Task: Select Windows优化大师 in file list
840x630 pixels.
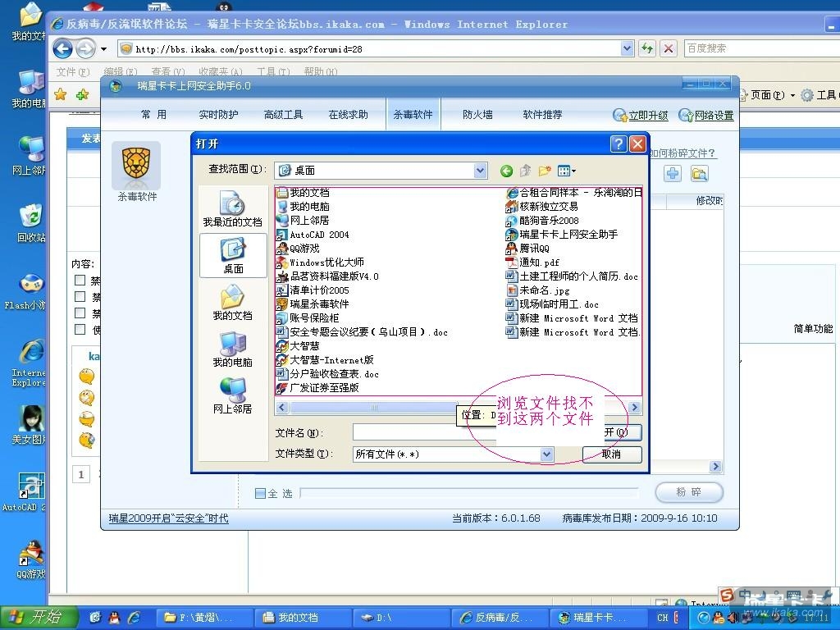Action: 320,262
